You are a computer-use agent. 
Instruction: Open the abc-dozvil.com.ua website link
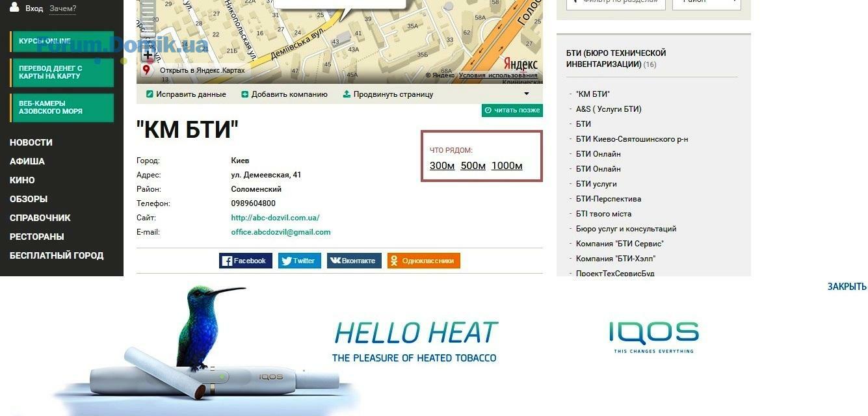(275, 218)
